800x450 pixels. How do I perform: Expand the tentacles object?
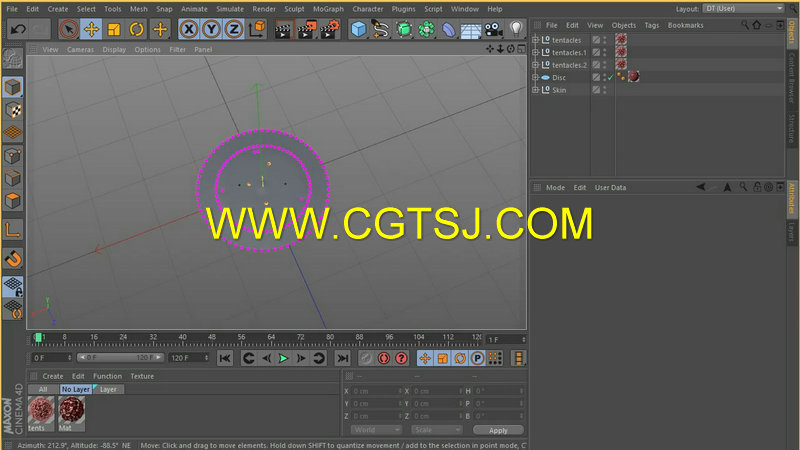tap(535, 40)
